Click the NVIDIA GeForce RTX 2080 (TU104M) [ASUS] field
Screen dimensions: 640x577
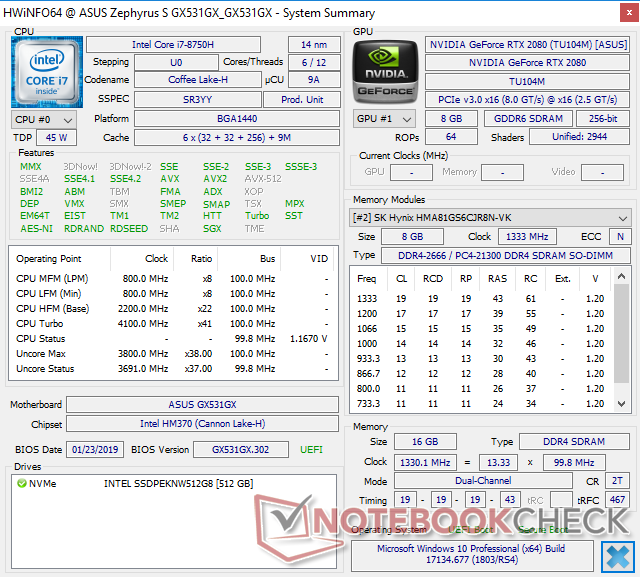coord(528,44)
